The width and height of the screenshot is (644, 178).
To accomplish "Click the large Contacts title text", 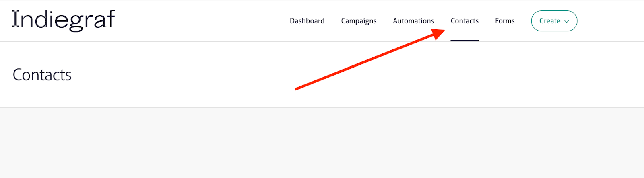I will point(42,75).
